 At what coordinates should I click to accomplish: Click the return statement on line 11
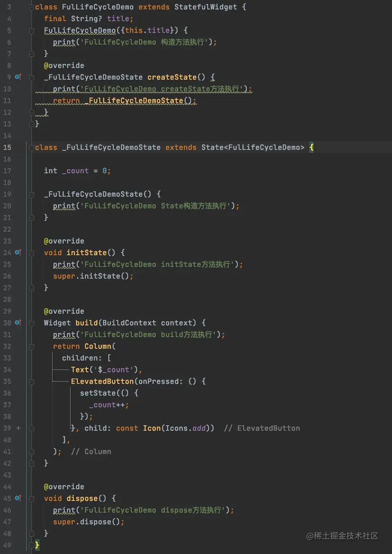click(125, 100)
